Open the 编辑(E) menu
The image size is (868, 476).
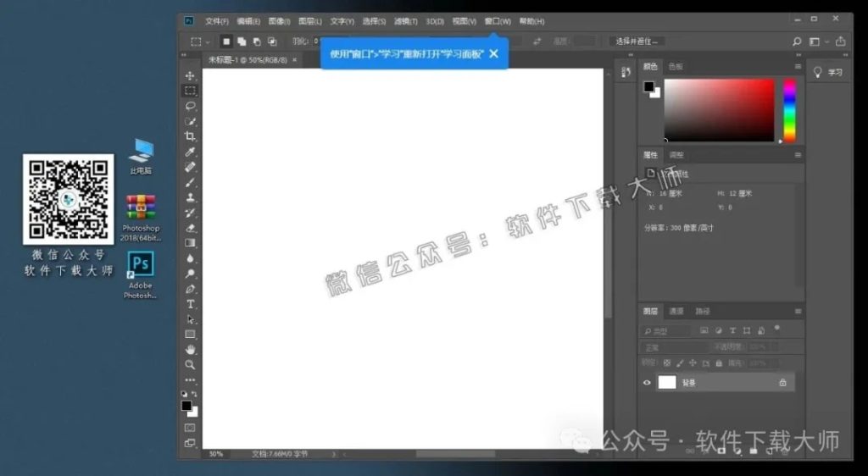[x=248, y=21]
